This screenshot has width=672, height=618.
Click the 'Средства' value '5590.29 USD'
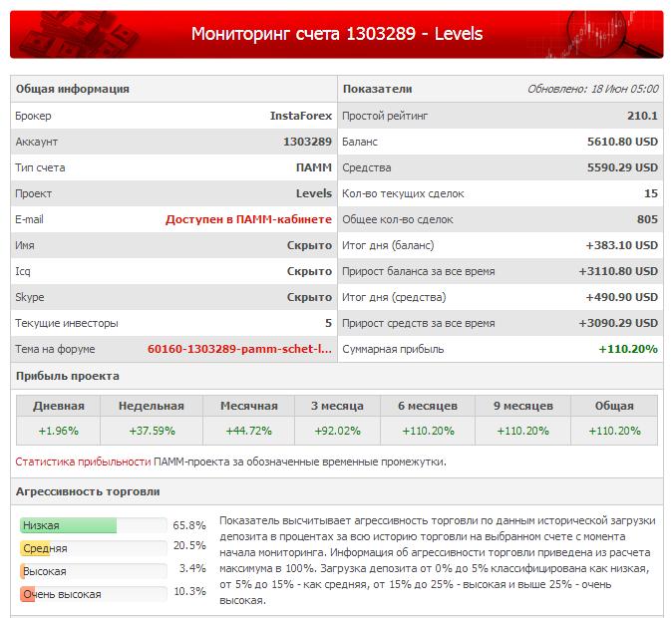pyautogui.click(x=622, y=167)
